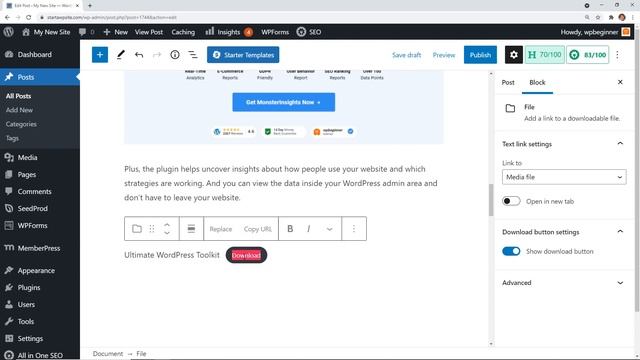
Task: Open more rich text controls chevron
Action: point(329,229)
